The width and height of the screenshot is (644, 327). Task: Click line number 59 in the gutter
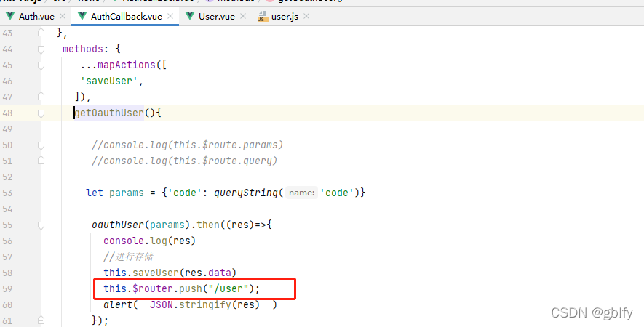[7, 288]
